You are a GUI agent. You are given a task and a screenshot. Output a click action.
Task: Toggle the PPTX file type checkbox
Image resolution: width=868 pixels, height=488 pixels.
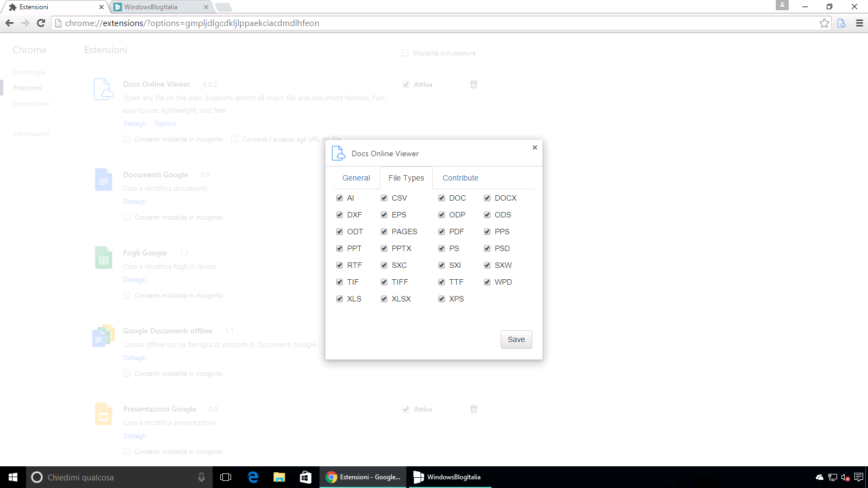pyautogui.click(x=384, y=248)
